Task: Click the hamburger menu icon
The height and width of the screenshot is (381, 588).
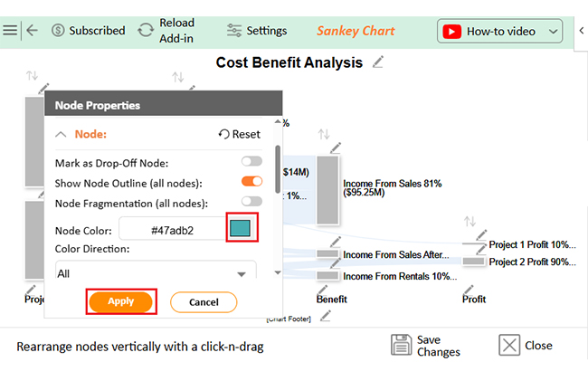Action: coord(10,30)
